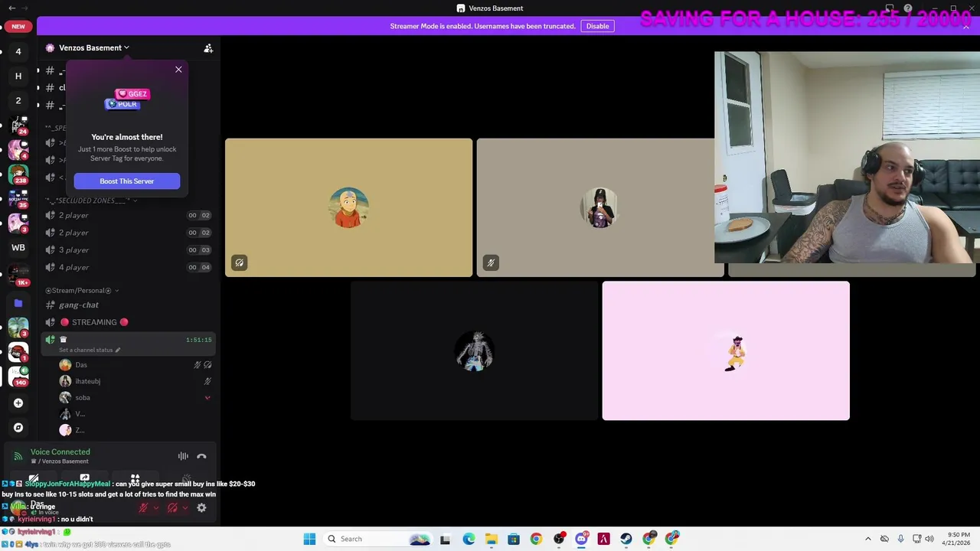Screen dimensions: 980x551
Task: Collapse the SECLUDED ZONES category
Action: click(x=92, y=201)
